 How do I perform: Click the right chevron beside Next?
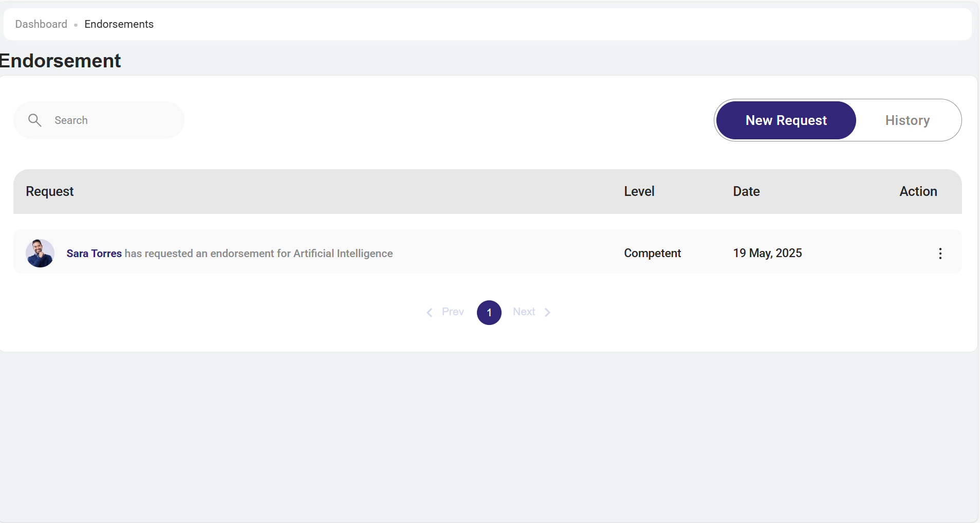(x=547, y=313)
